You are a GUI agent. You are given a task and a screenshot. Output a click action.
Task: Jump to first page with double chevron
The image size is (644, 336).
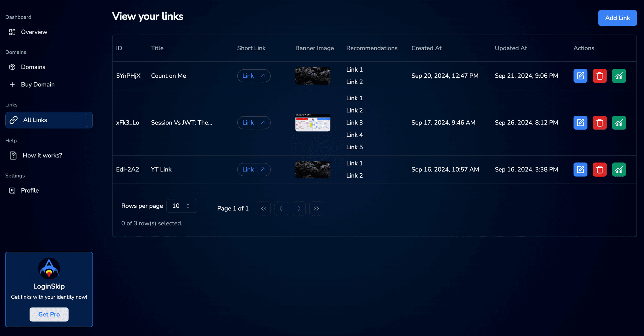click(x=264, y=208)
